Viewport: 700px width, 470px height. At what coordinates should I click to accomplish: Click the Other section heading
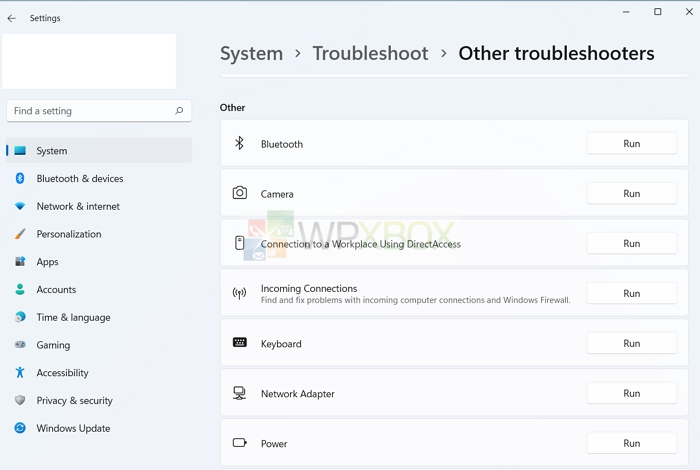click(x=232, y=108)
